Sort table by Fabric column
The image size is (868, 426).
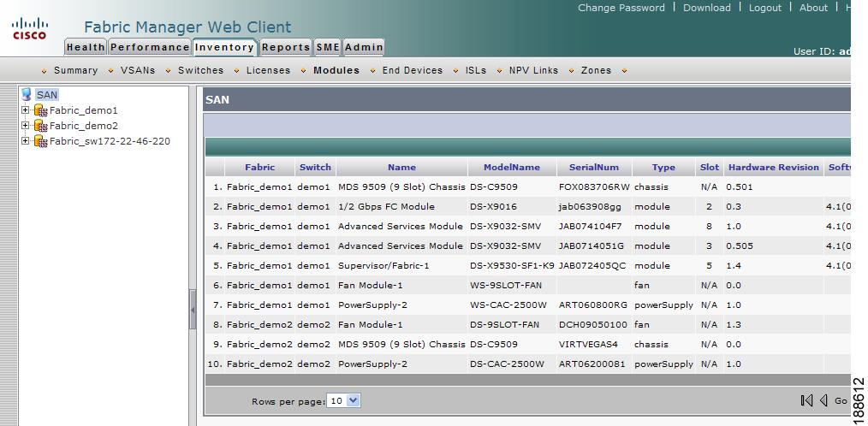(259, 167)
